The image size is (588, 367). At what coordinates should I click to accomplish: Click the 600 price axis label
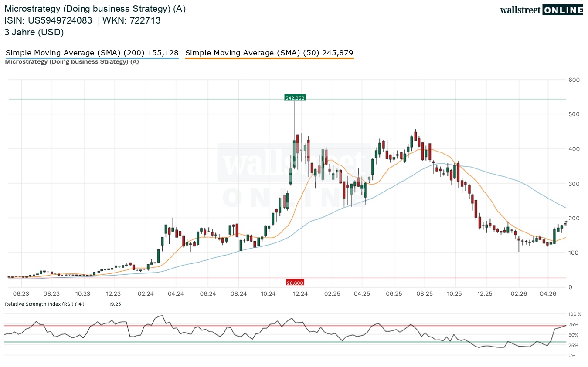574,80
